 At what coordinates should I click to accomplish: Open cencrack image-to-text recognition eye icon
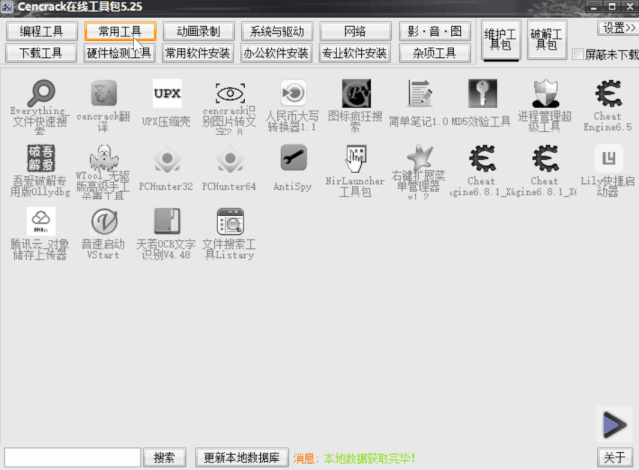click(x=230, y=94)
